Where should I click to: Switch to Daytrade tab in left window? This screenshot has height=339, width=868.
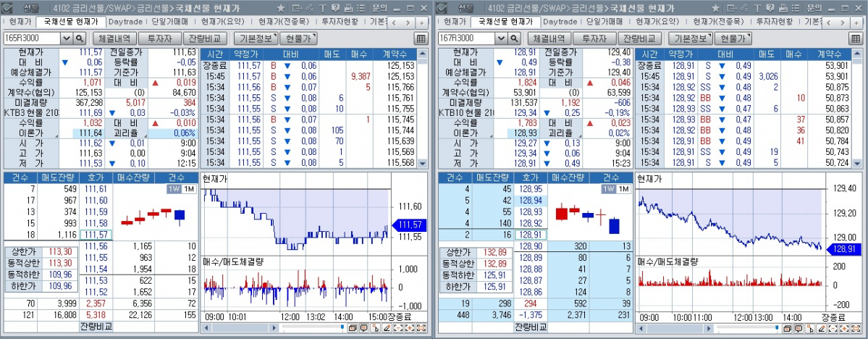[126, 22]
